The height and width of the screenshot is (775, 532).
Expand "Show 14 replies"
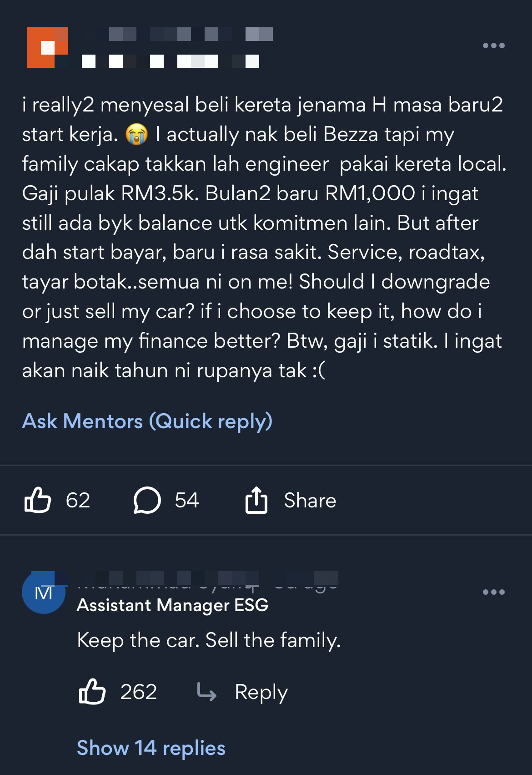[x=151, y=748]
